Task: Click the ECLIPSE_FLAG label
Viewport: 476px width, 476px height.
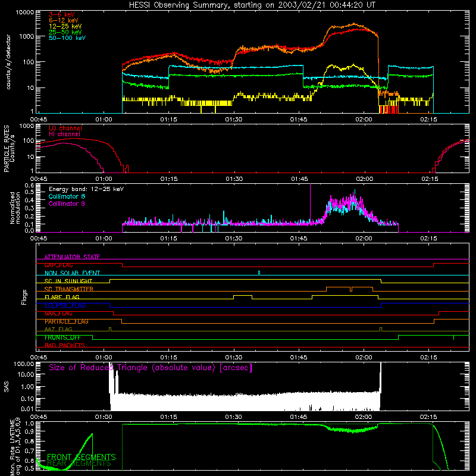Action: pyautogui.click(x=65, y=305)
